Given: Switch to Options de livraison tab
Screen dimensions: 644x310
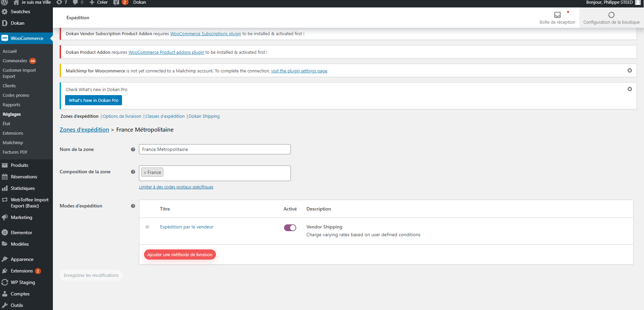Looking at the screenshot, I should click(x=122, y=116).
